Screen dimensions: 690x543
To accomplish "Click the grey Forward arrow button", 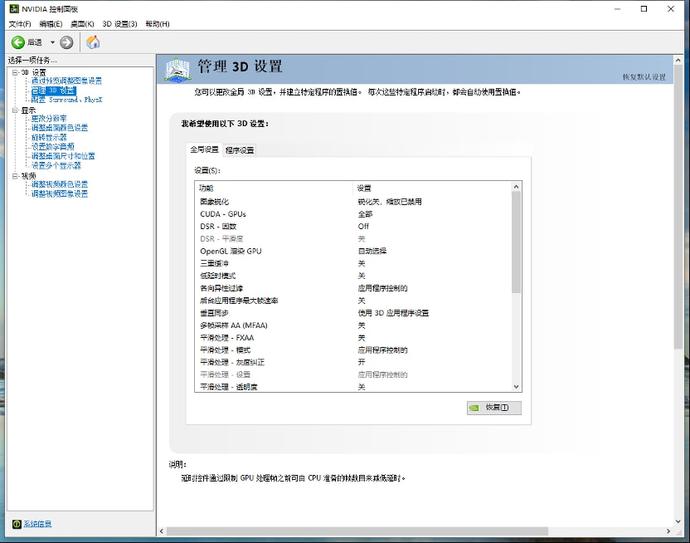I will tap(66, 42).
